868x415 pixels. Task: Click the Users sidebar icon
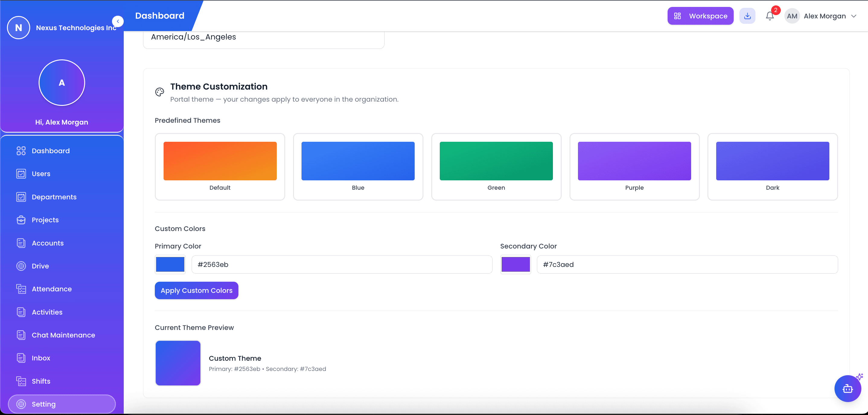click(x=21, y=174)
